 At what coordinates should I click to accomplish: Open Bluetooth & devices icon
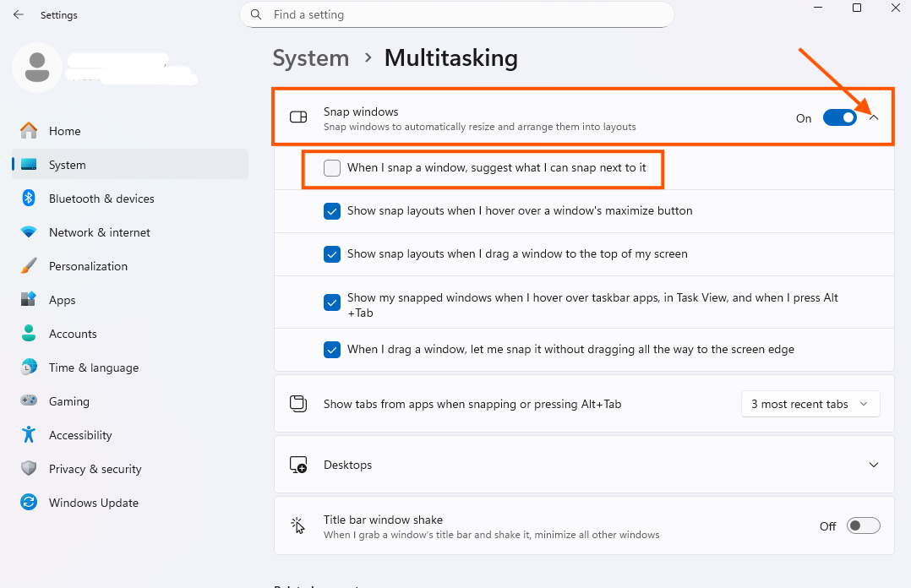tap(29, 199)
